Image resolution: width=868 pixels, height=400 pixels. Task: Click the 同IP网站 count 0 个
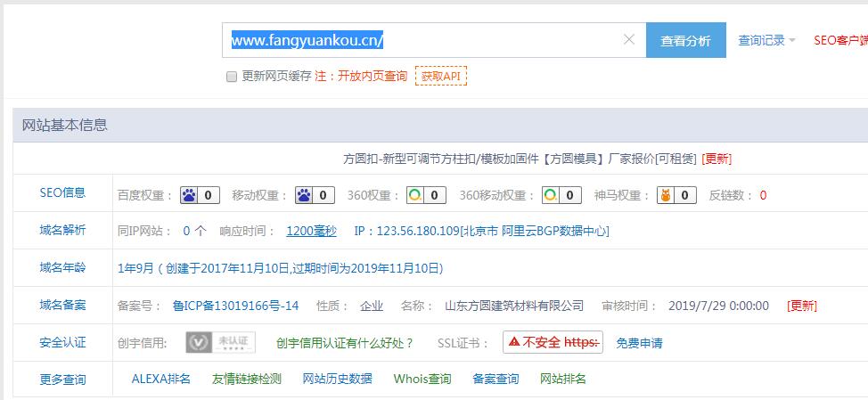pyautogui.click(x=194, y=232)
